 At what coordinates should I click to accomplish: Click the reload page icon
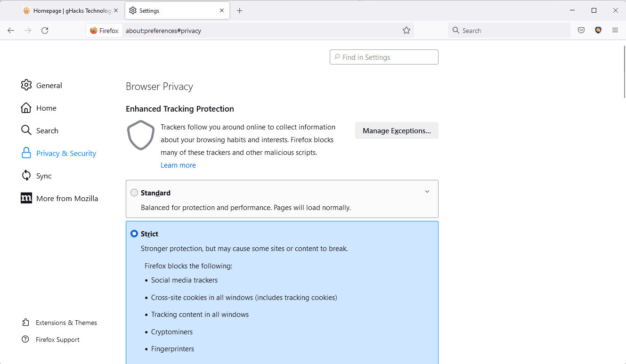pyautogui.click(x=45, y=31)
